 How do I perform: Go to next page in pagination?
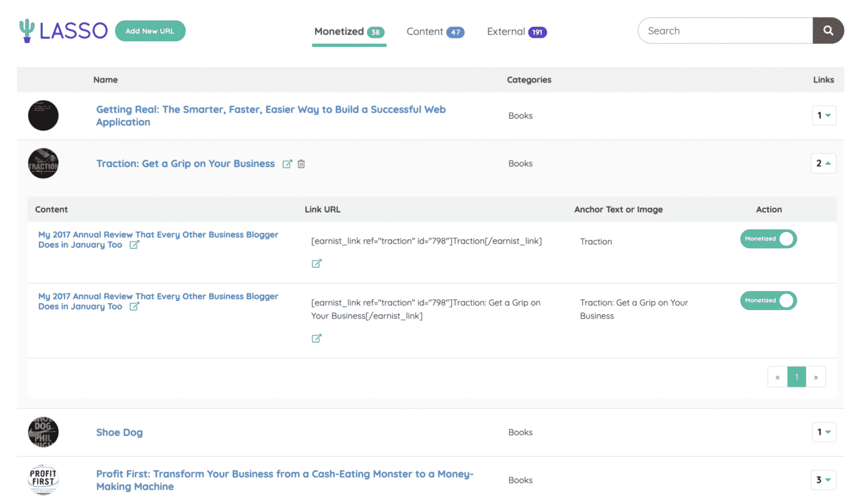816,377
